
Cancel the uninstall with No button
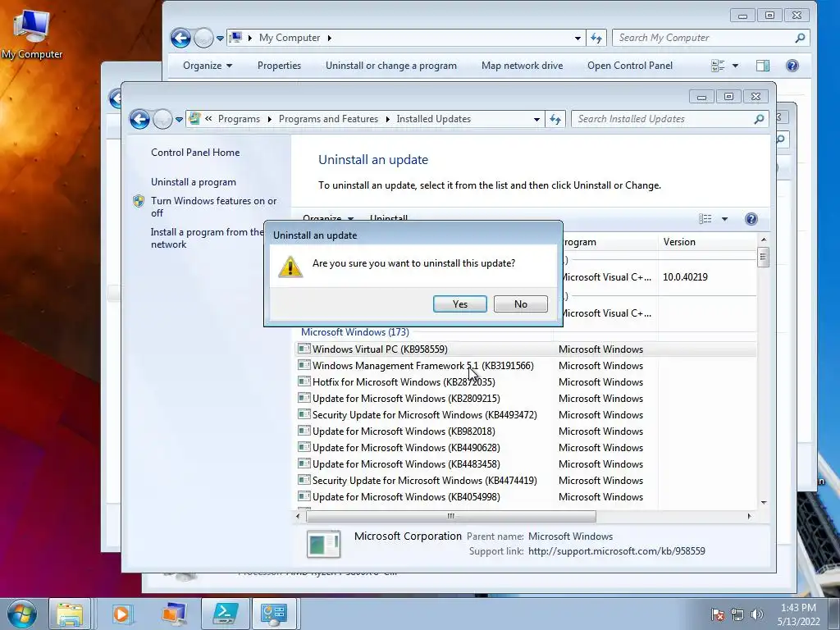tap(520, 304)
